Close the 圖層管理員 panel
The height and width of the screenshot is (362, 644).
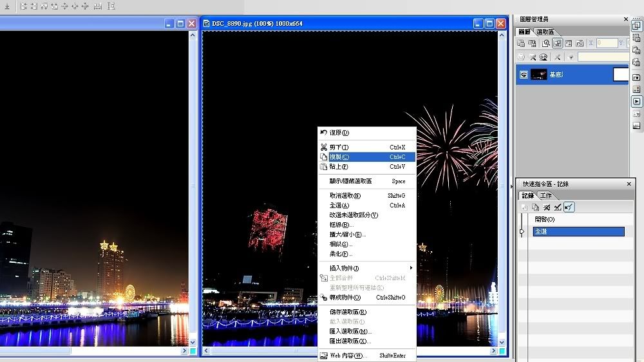click(626, 19)
